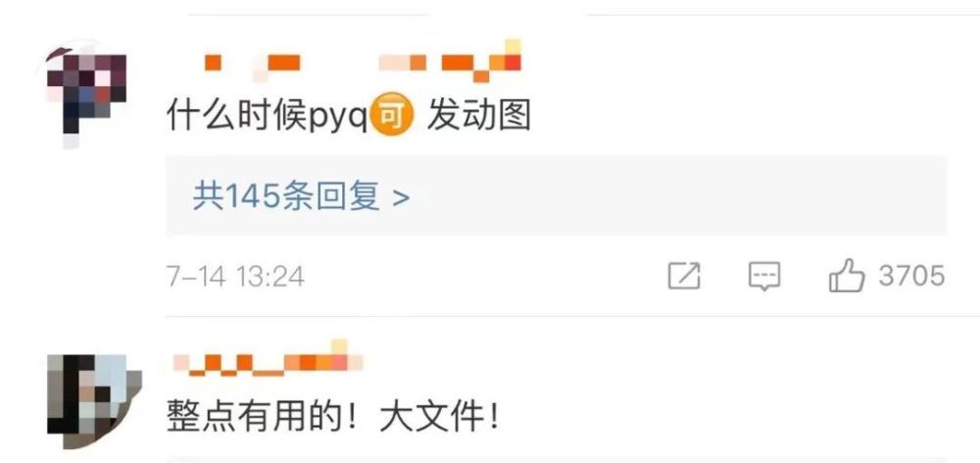Tap the repost share icon

click(x=684, y=276)
